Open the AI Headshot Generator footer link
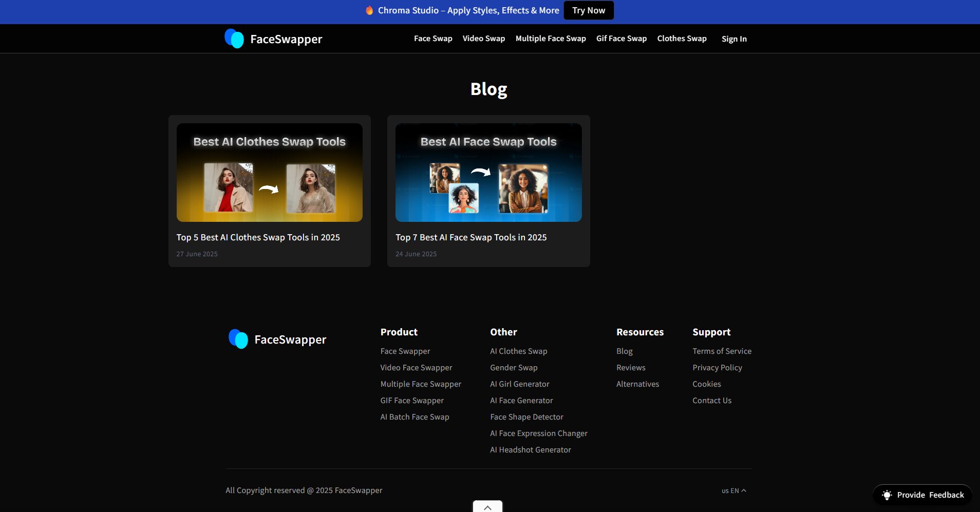Image resolution: width=980 pixels, height=512 pixels. [530, 450]
